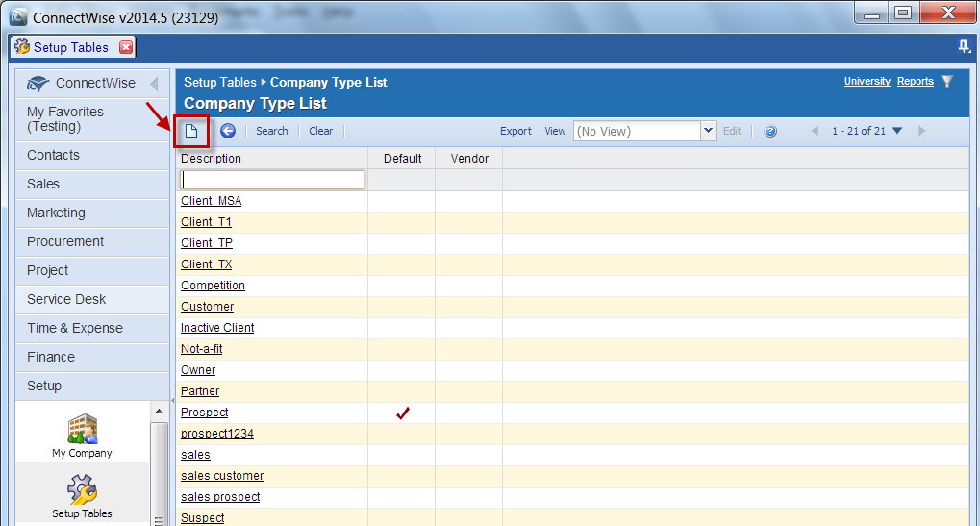Open the Not-a-fit company type
The width and height of the screenshot is (980, 526).
202,349
